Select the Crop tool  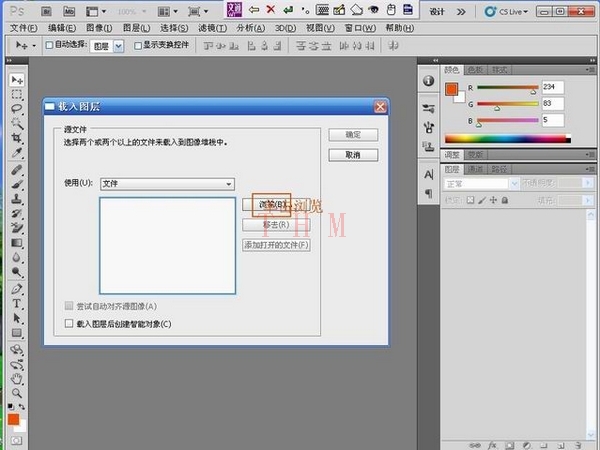coord(16,138)
